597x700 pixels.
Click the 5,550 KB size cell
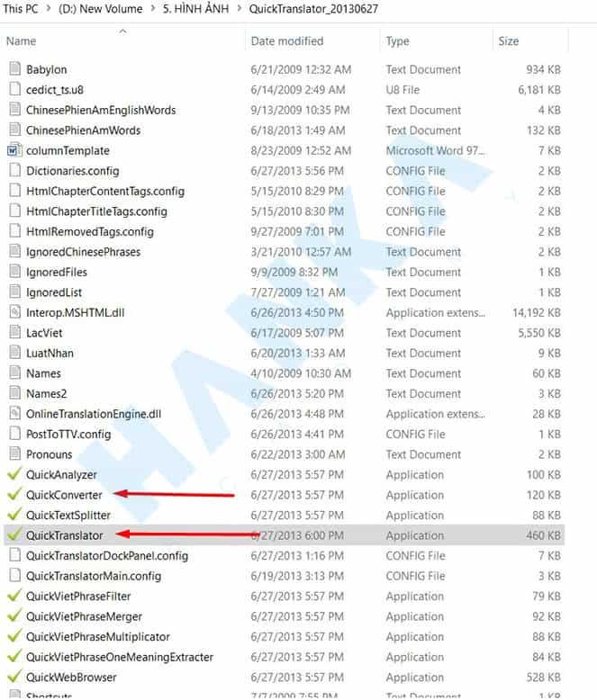[538, 333]
